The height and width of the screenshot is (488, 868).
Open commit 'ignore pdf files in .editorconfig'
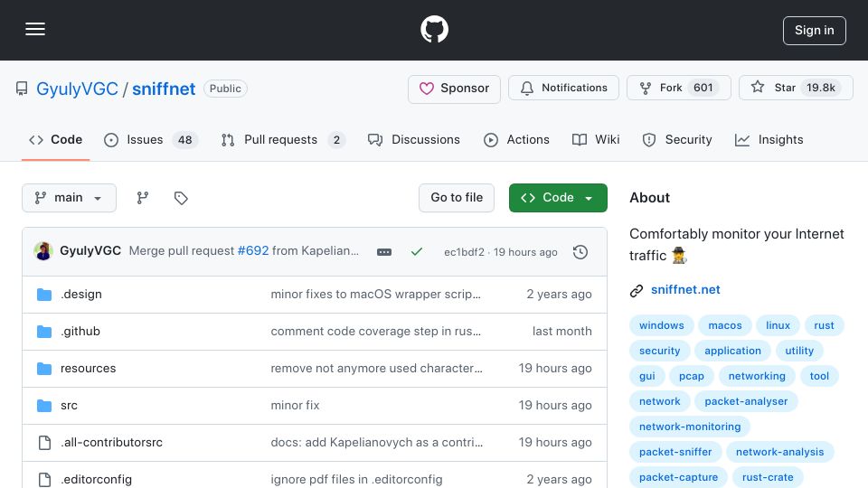356,480
